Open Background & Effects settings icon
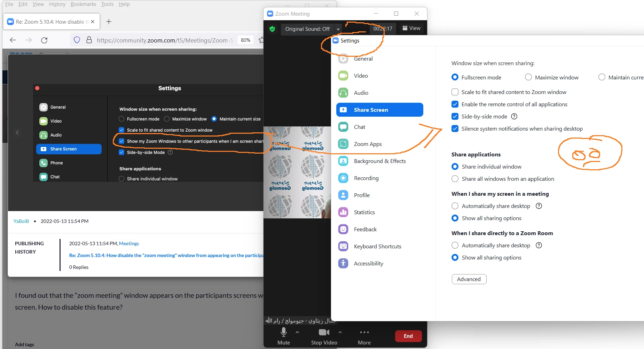 coord(343,161)
